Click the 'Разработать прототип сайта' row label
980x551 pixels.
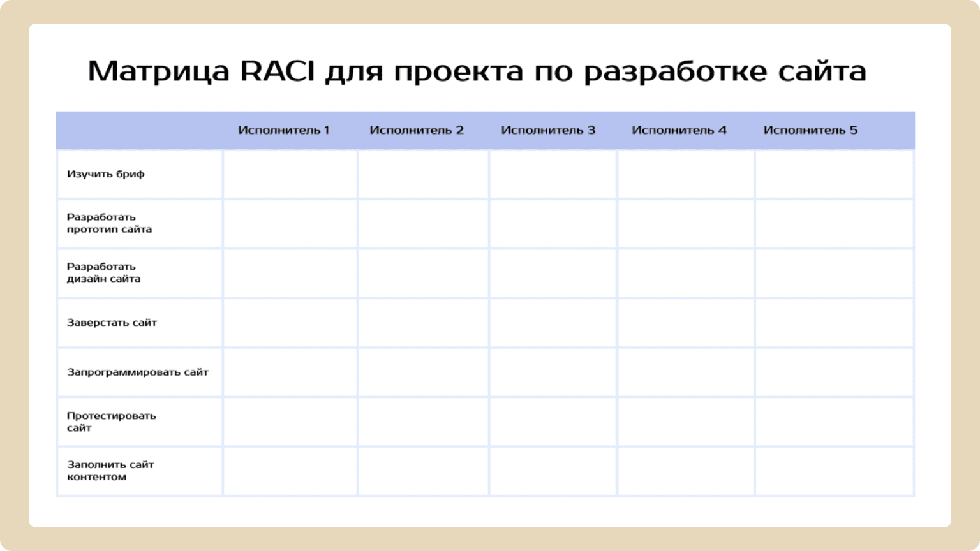point(109,223)
